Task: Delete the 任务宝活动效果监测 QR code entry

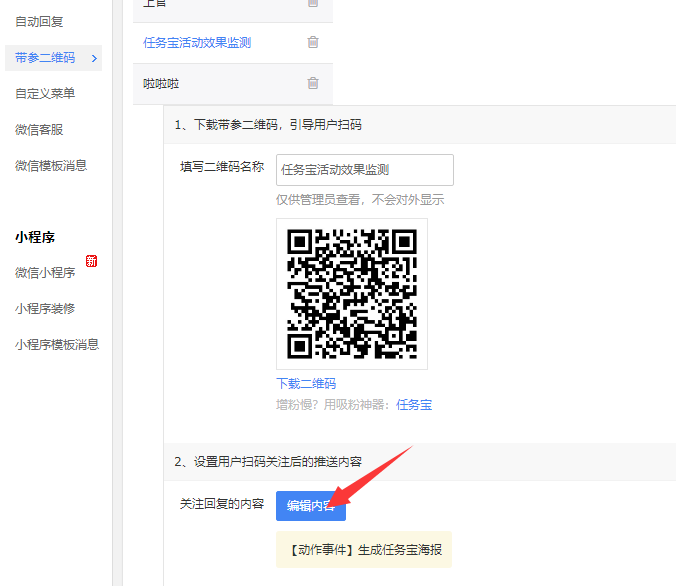Action: point(313,42)
